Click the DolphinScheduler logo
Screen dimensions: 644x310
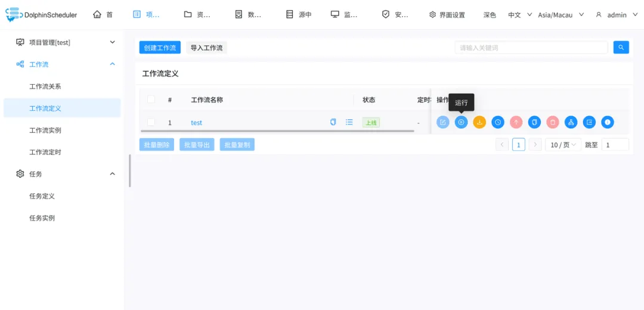coord(42,15)
